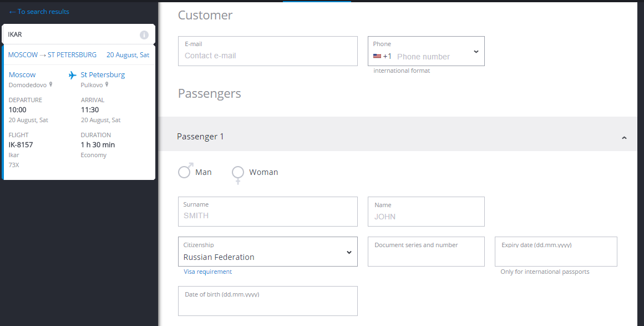Focus the Surname input field

click(267, 215)
